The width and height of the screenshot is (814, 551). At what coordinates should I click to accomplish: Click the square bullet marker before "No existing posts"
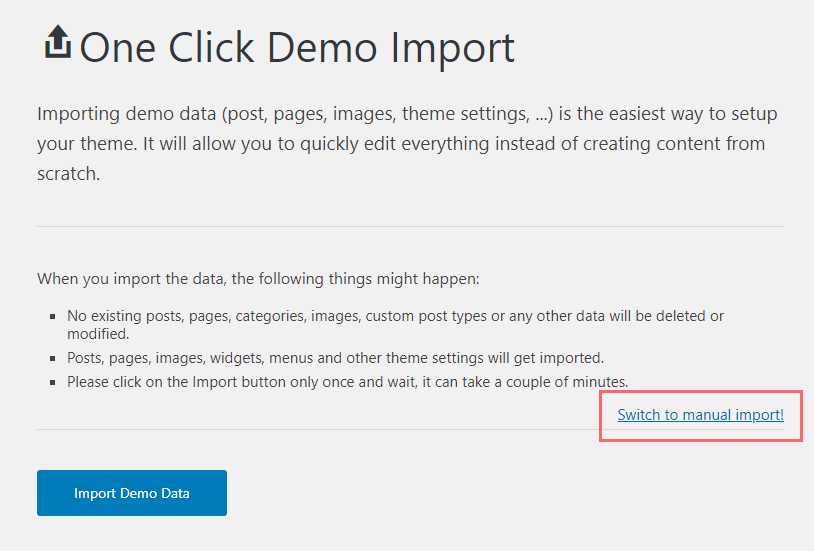tap(52, 316)
